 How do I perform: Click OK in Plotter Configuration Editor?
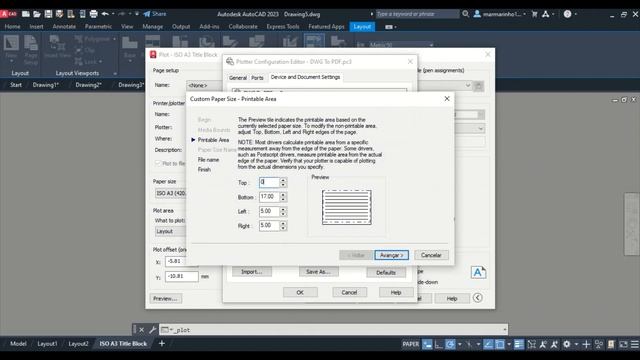pyautogui.click(x=300, y=292)
